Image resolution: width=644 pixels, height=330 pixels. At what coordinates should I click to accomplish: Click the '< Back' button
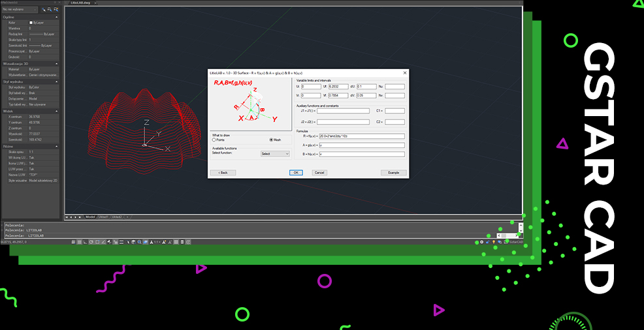(223, 173)
